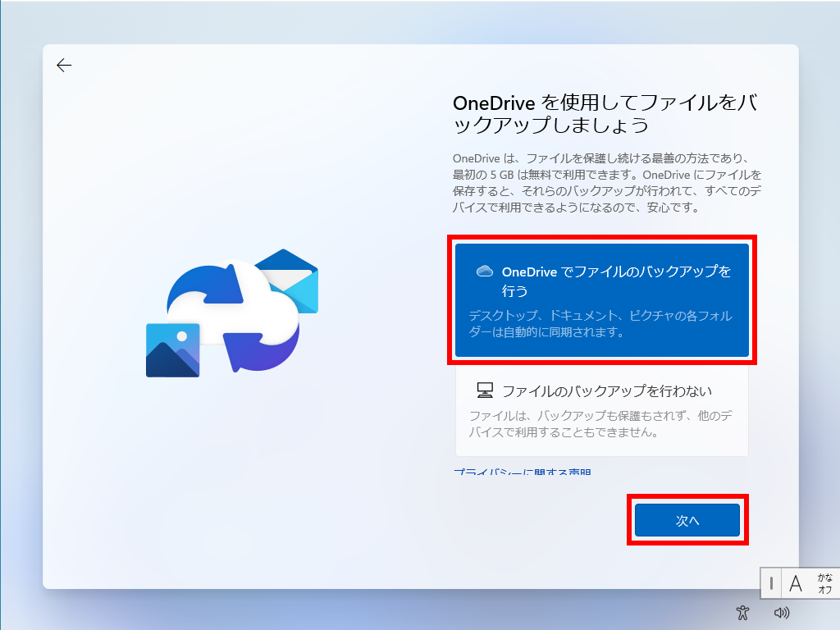Click the computer icon beside ファイルのバックアップを行わない
Viewport: 840px width, 630px height.
[484, 390]
